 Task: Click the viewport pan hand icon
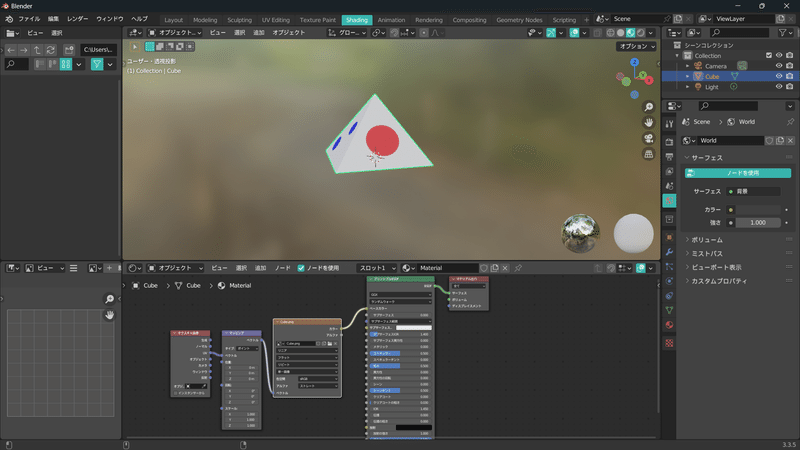[648, 122]
